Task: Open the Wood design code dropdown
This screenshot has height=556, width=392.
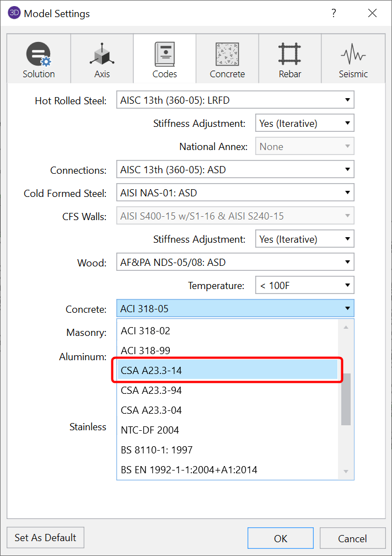Action: click(346, 263)
